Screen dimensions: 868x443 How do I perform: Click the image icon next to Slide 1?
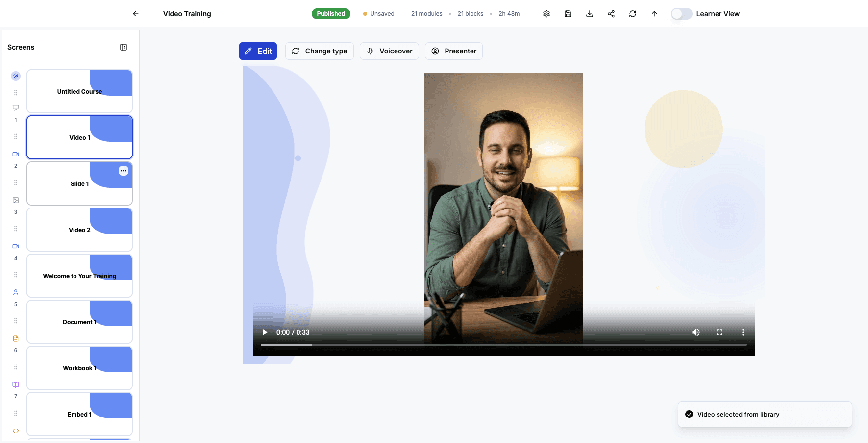click(x=15, y=200)
